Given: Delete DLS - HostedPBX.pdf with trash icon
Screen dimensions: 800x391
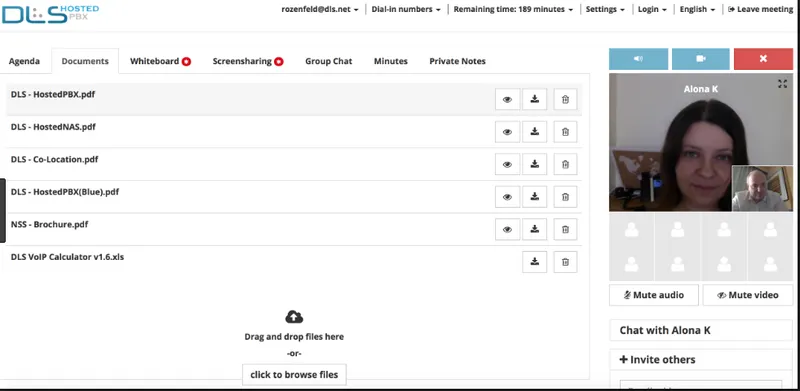Looking at the screenshot, I should pyautogui.click(x=565, y=100).
